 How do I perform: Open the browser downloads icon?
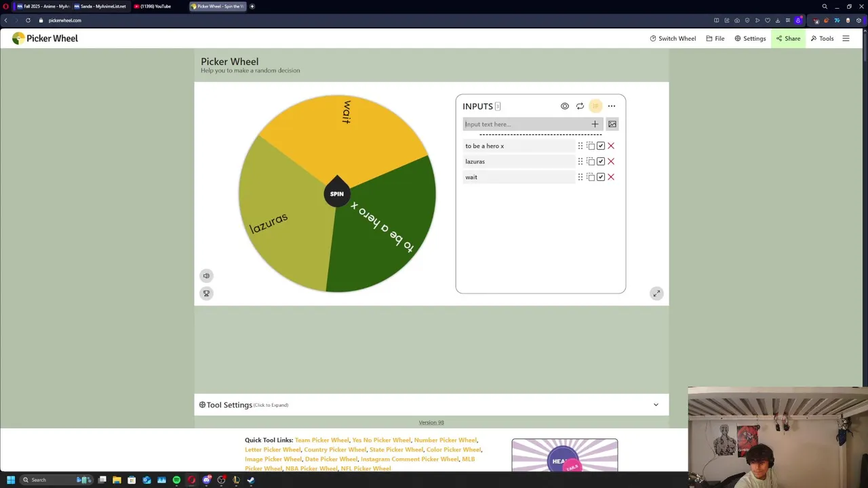click(x=778, y=20)
